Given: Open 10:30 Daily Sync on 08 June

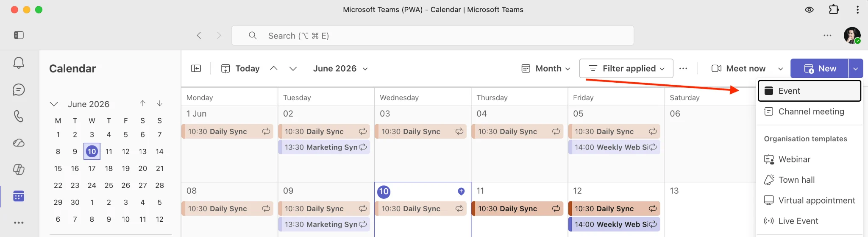Looking at the screenshot, I should pos(228,209).
